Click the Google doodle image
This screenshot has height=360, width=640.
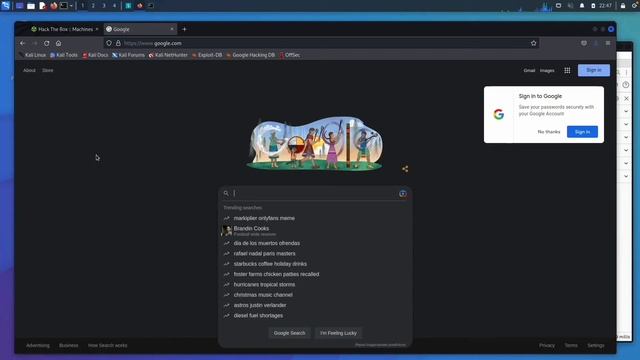point(314,143)
